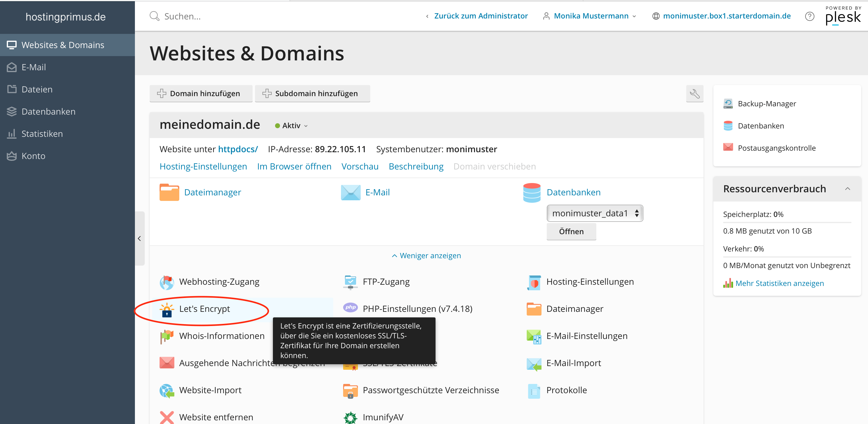Click the large blue E-Mail envelope icon
868x424 pixels.
351,193
